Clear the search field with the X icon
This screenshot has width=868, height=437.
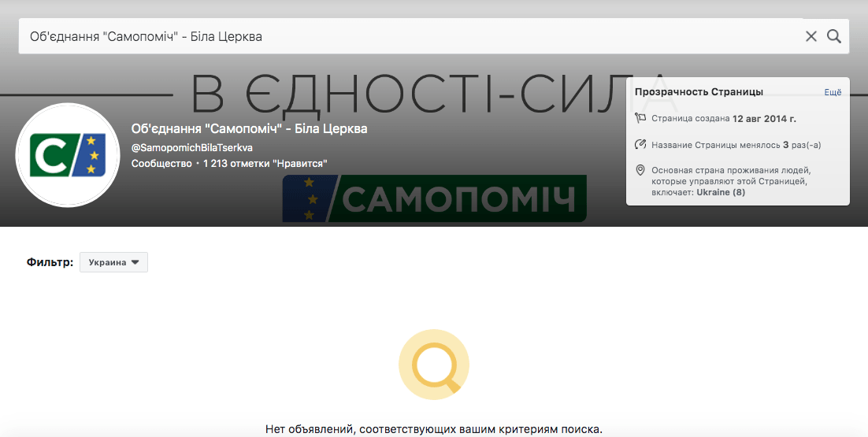pyautogui.click(x=811, y=36)
